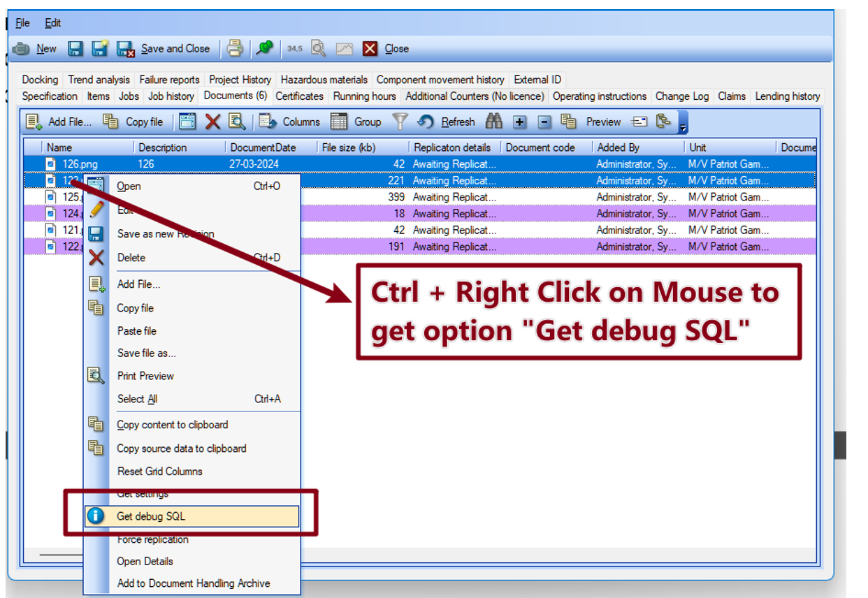
Task: Click the green pushpin icon
Action: [264, 48]
